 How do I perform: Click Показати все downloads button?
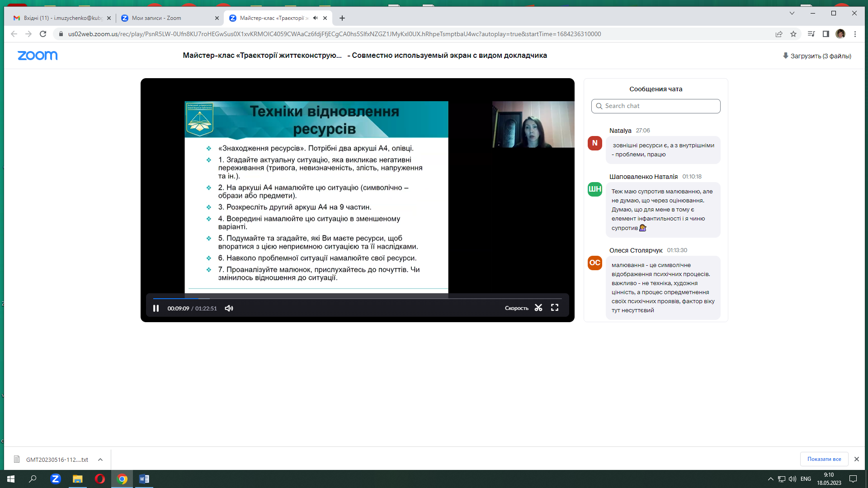pos(824,459)
